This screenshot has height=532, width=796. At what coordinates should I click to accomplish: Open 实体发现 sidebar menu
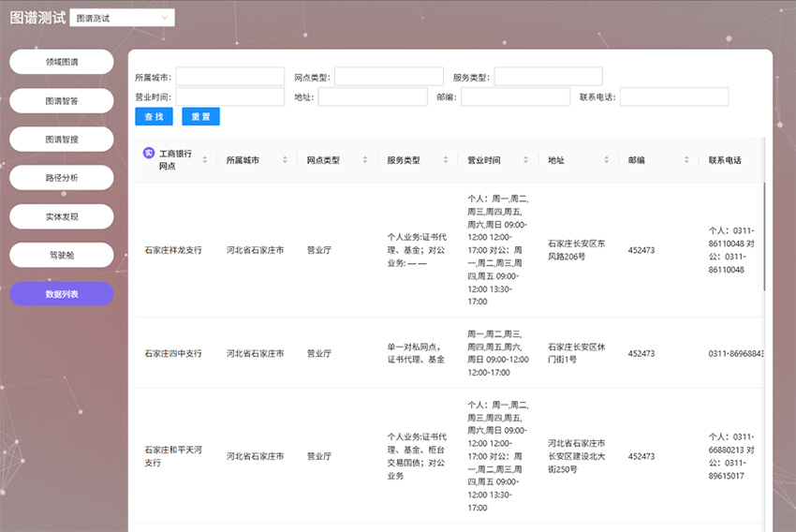62,216
